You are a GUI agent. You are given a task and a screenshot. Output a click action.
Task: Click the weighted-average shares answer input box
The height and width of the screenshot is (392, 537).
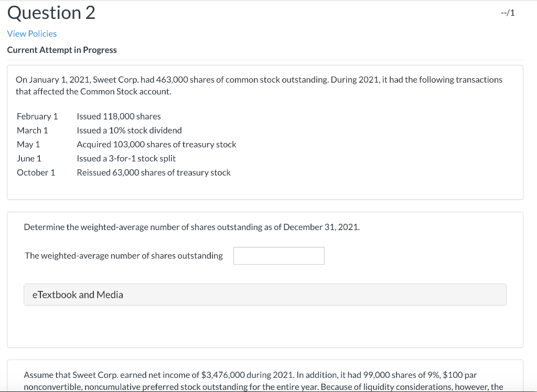point(278,256)
